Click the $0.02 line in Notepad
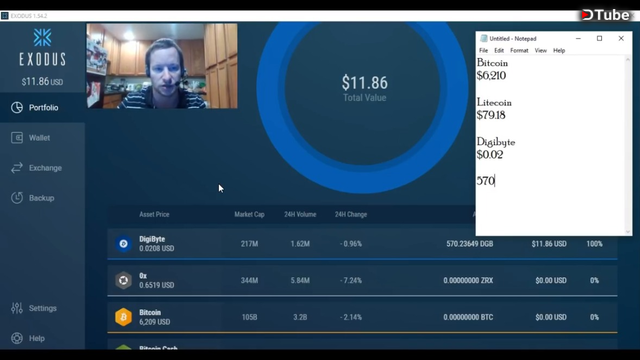 pyautogui.click(x=490, y=155)
